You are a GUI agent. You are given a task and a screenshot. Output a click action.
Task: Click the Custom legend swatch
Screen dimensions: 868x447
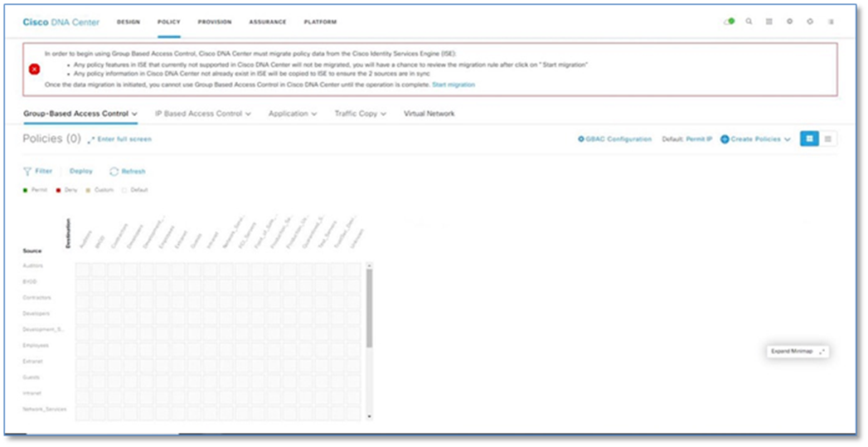(88, 190)
